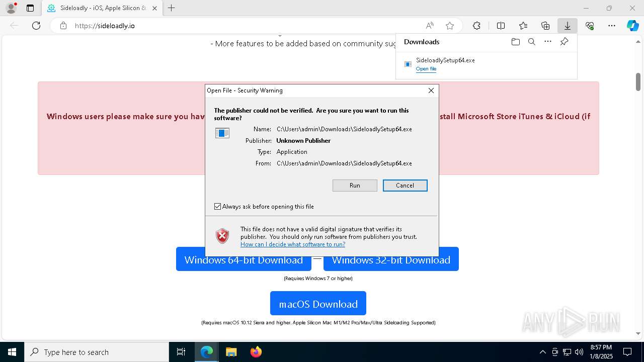Pin the Downloads panel
This screenshot has width=644, height=362.
[564, 42]
